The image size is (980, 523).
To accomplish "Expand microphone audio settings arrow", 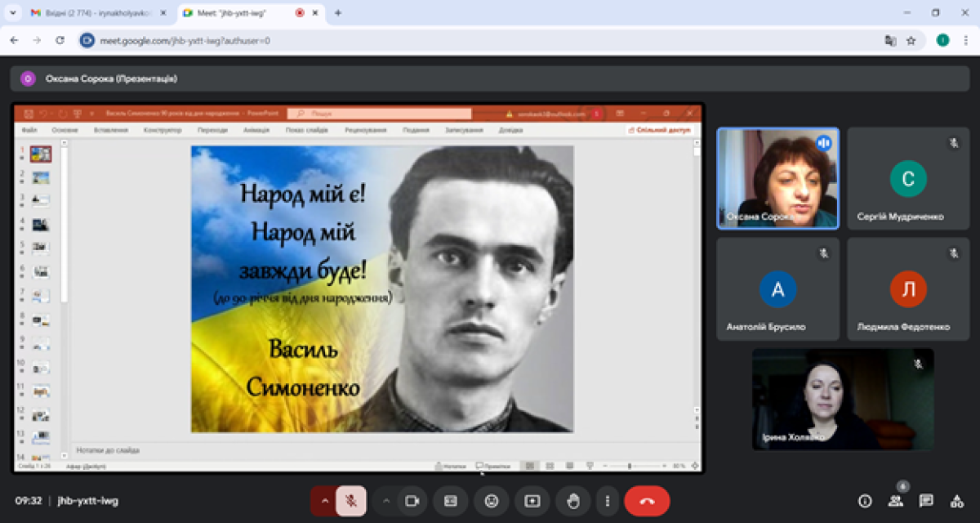I will click(x=323, y=501).
